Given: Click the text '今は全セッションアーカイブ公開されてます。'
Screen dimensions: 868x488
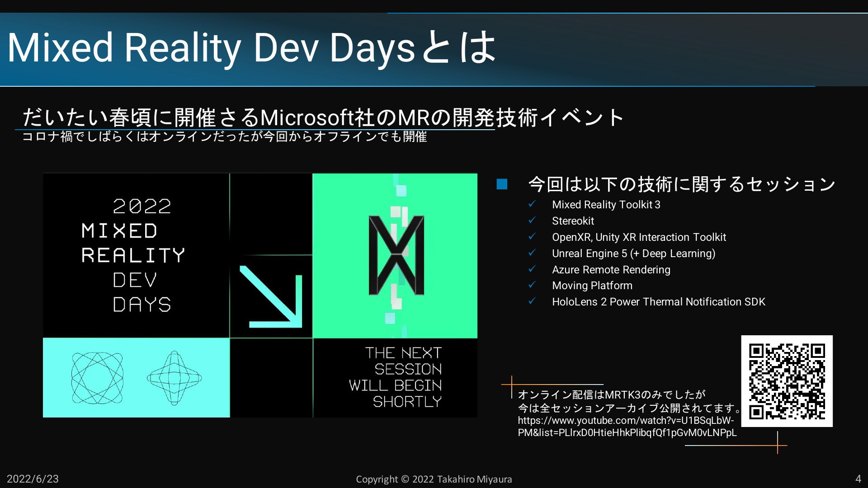Looking at the screenshot, I should tap(630, 408).
